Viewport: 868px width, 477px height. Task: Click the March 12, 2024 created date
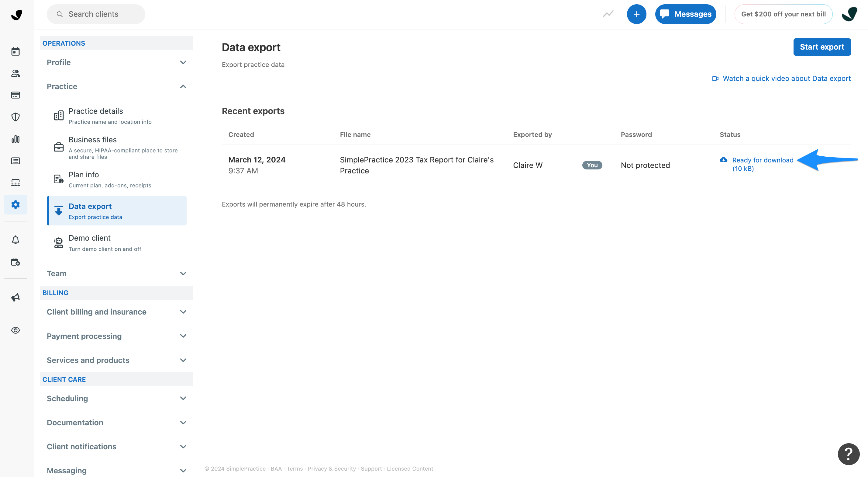(x=257, y=160)
